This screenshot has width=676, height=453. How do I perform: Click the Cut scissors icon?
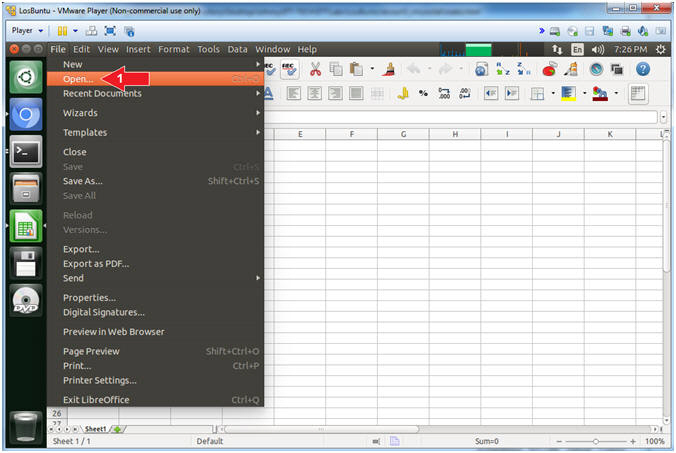click(315, 69)
